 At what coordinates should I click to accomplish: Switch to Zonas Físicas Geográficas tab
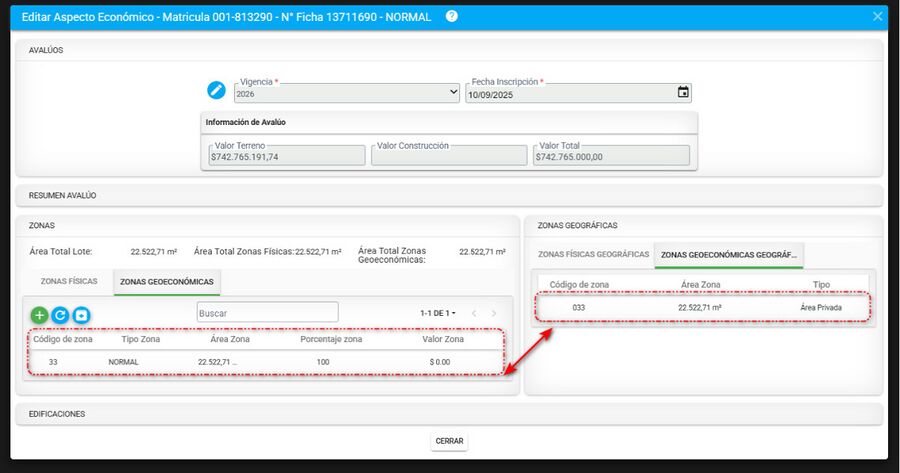coord(593,255)
